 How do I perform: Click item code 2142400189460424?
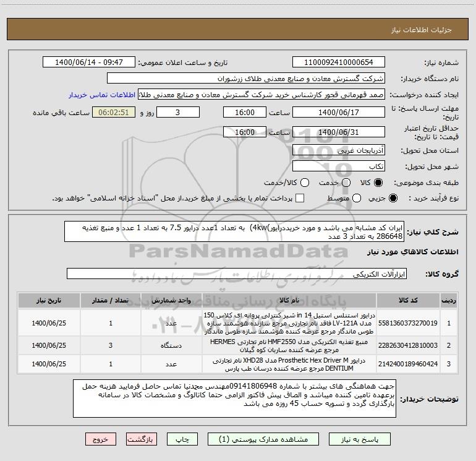(x=408, y=364)
